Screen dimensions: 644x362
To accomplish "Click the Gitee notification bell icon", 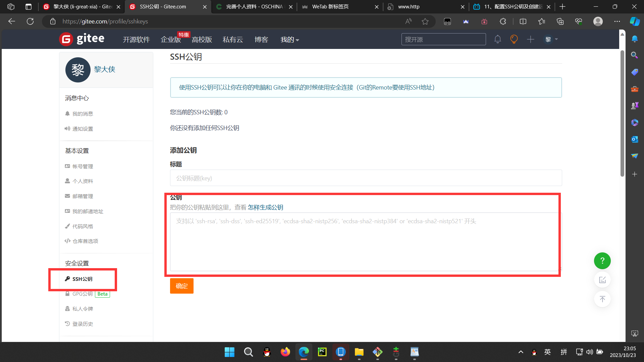I will (497, 40).
